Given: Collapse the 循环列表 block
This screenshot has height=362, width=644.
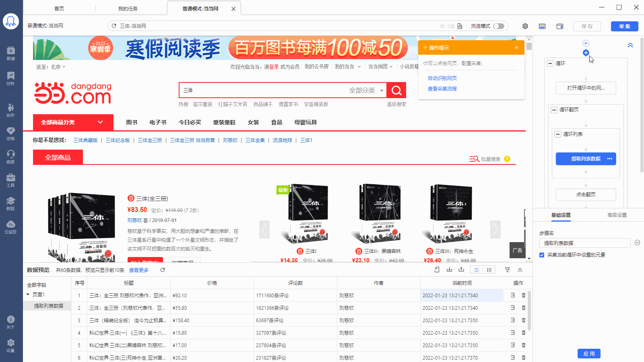Looking at the screenshot, I should point(558,134).
